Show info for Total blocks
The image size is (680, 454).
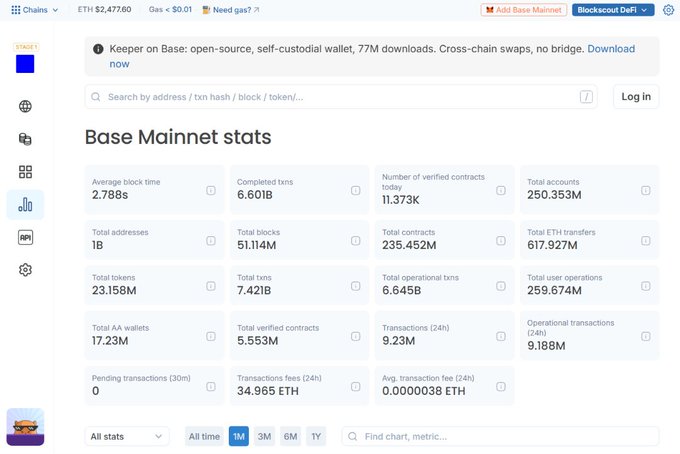point(356,240)
